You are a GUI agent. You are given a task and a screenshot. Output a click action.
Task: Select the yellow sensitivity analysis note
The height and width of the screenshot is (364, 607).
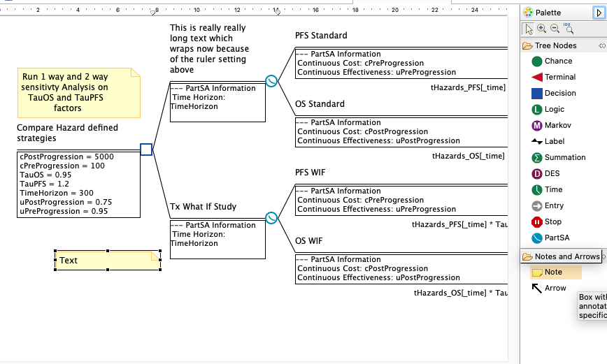coord(78,93)
